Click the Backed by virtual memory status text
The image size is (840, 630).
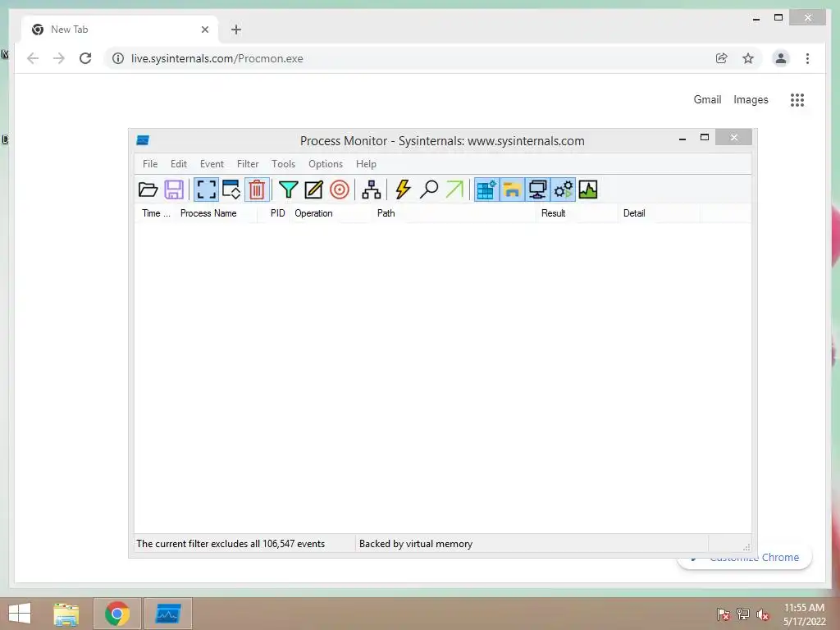pos(416,544)
